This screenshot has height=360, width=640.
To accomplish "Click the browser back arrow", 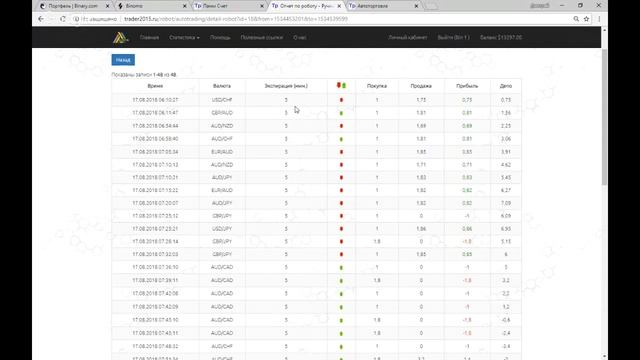I will click(x=40, y=19).
